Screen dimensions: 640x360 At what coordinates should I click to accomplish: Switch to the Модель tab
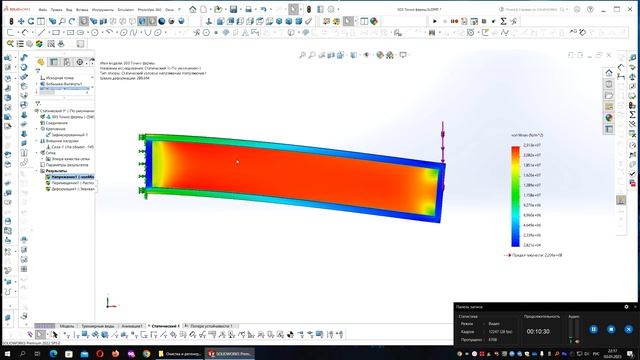pos(67,326)
